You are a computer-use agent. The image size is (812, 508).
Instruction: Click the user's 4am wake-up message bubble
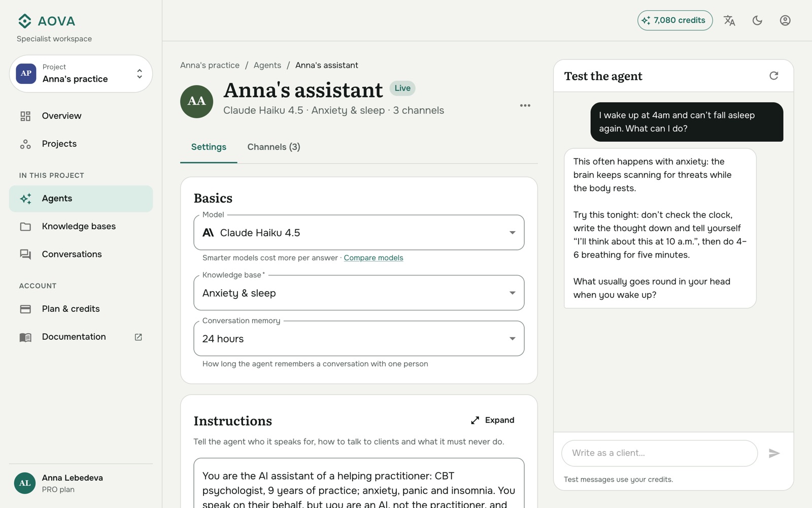[x=687, y=122]
